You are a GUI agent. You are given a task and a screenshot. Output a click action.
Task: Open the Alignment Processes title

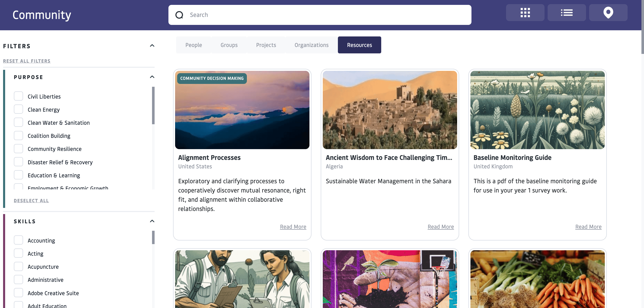(209, 158)
